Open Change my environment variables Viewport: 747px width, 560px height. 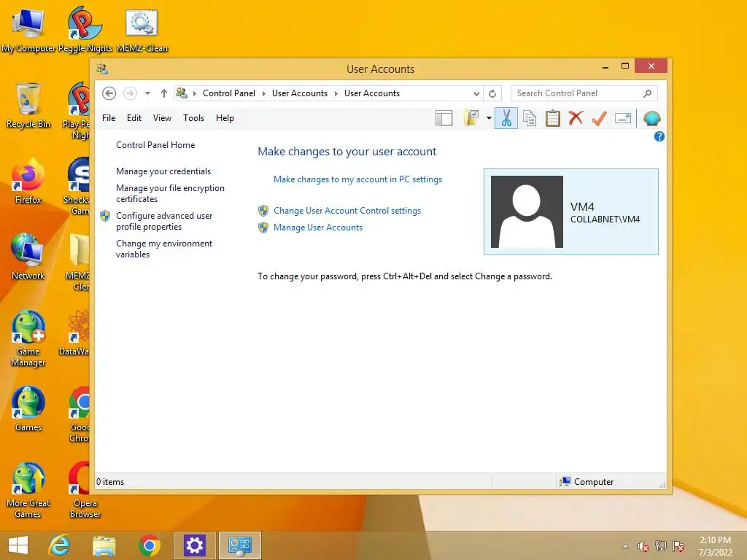164,249
